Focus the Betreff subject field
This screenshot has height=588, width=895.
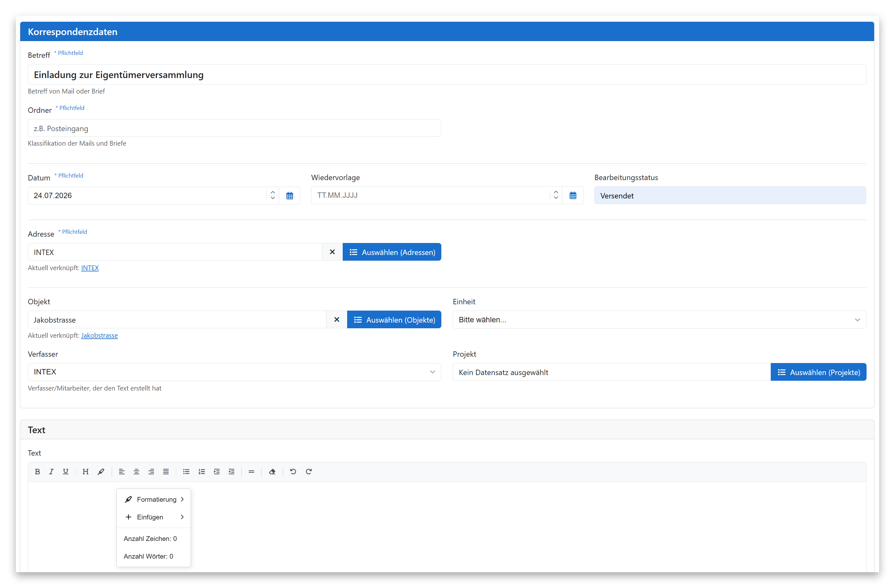(x=447, y=74)
